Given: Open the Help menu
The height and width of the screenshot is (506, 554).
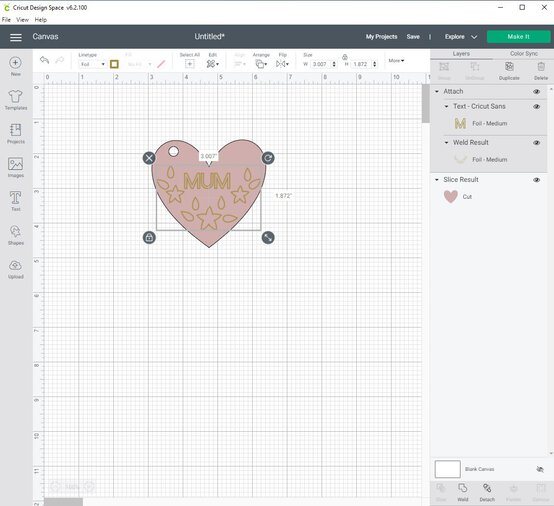Looking at the screenshot, I should click(41, 20).
